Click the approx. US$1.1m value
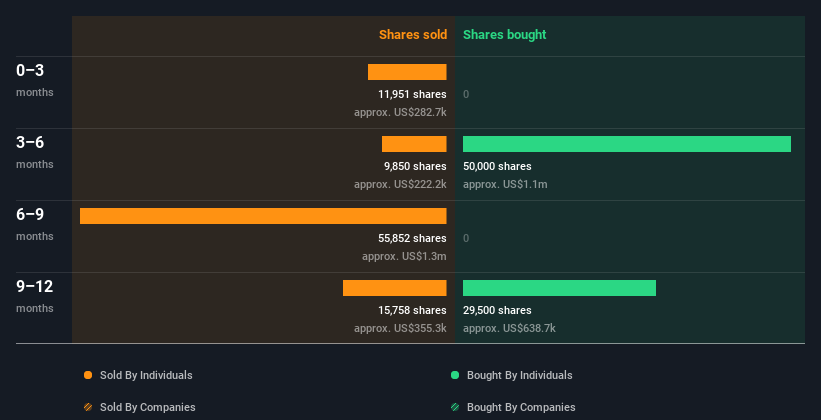 (x=505, y=184)
